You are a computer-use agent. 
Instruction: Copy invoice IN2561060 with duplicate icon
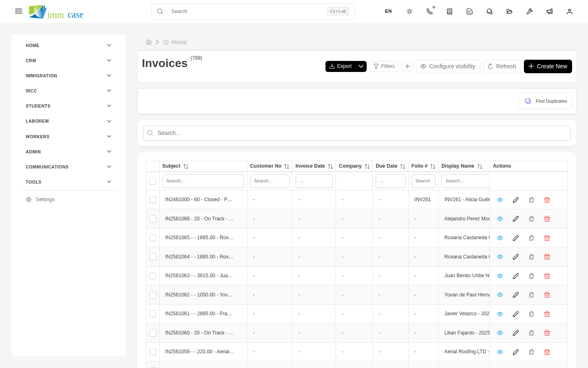point(532,333)
